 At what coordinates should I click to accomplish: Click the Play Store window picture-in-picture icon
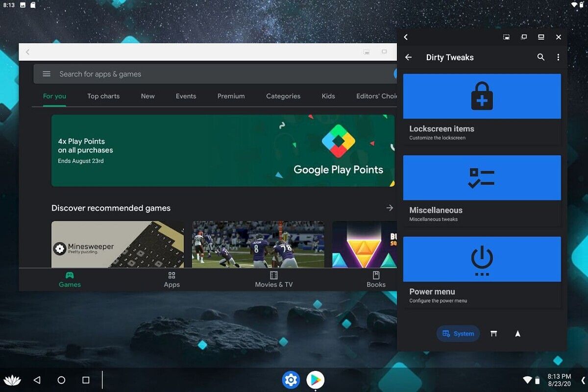[366, 52]
